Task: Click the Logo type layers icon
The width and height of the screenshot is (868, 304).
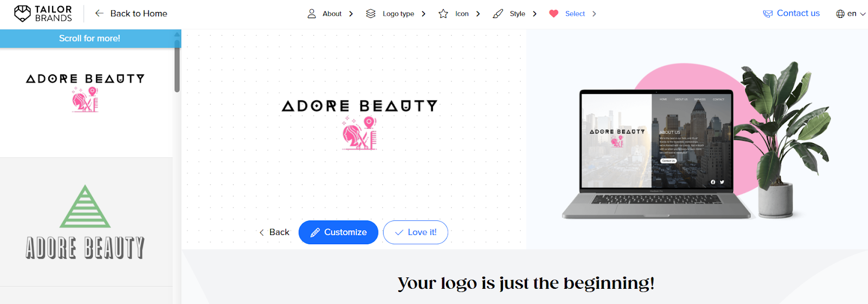Action: click(x=371, y=14)
